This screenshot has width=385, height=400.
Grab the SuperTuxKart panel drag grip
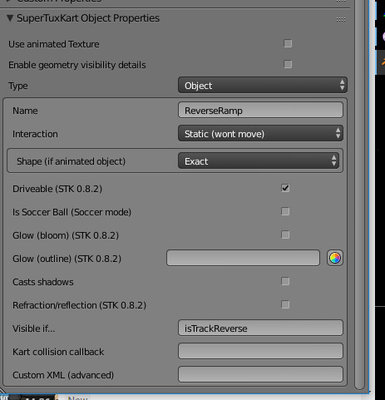pyautogui.click(x=341, y=20)
